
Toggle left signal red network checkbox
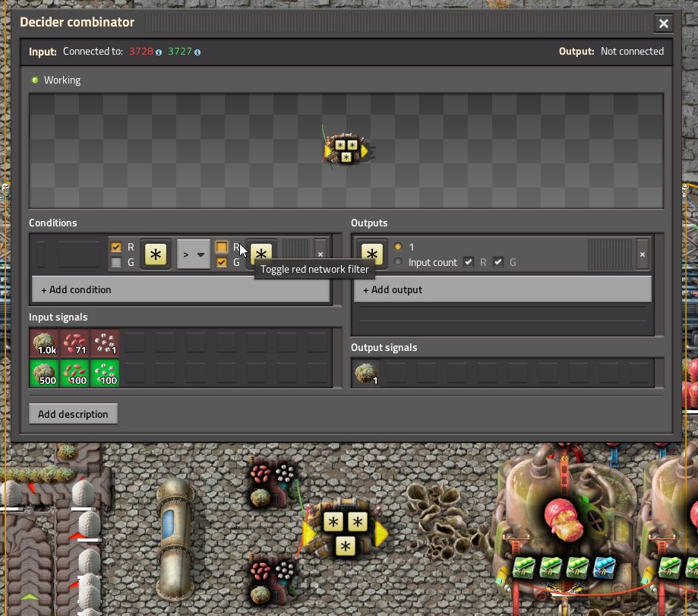pos(116,247)
